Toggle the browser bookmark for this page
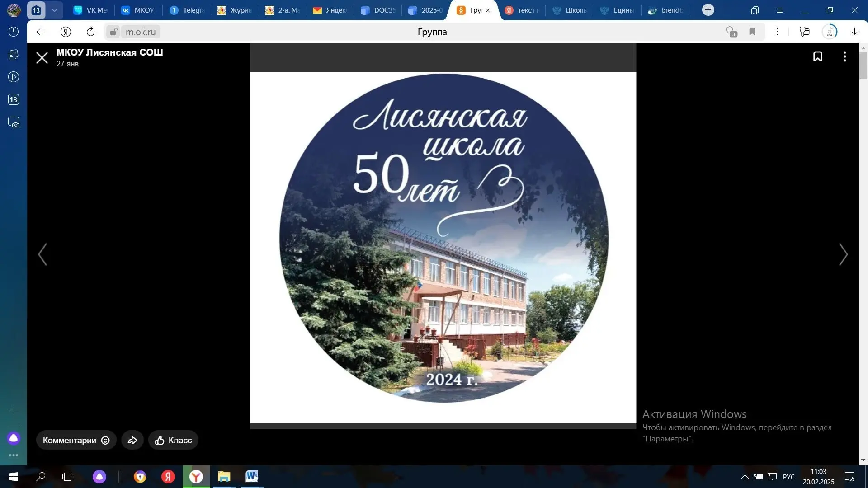The height and width of the screenshot is (488, 868). pyautogui.click(x=752, y=32)
